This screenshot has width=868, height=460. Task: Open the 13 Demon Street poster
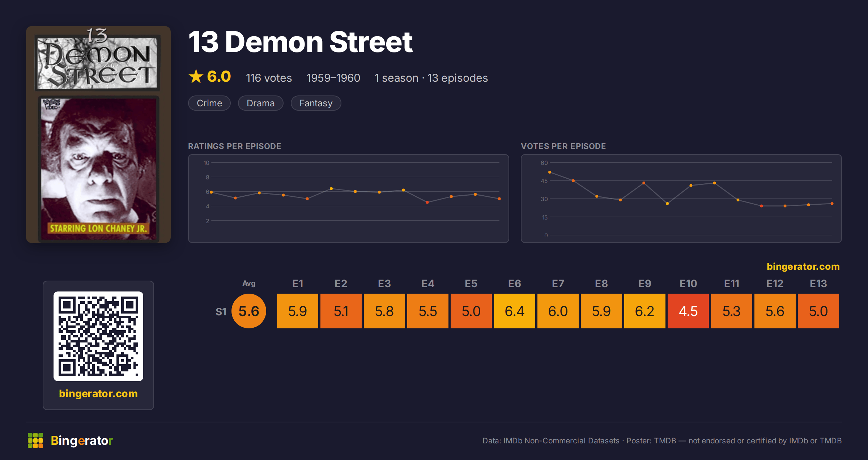(98, 135)
